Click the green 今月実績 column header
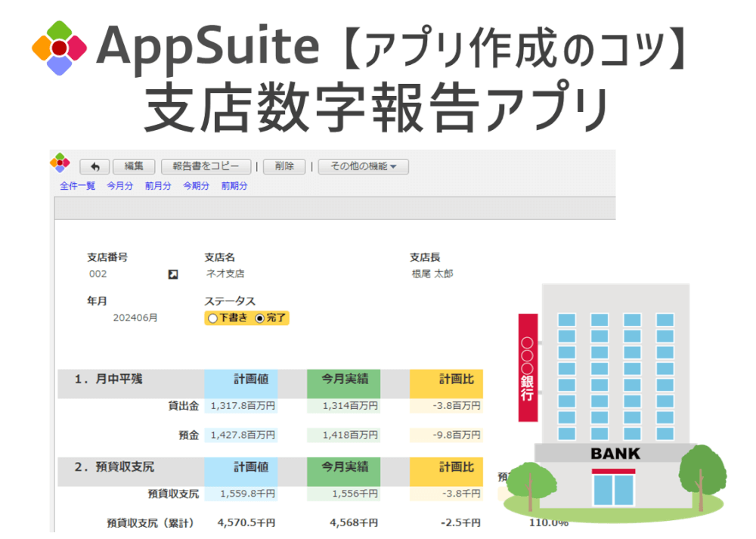 [344, 380]
